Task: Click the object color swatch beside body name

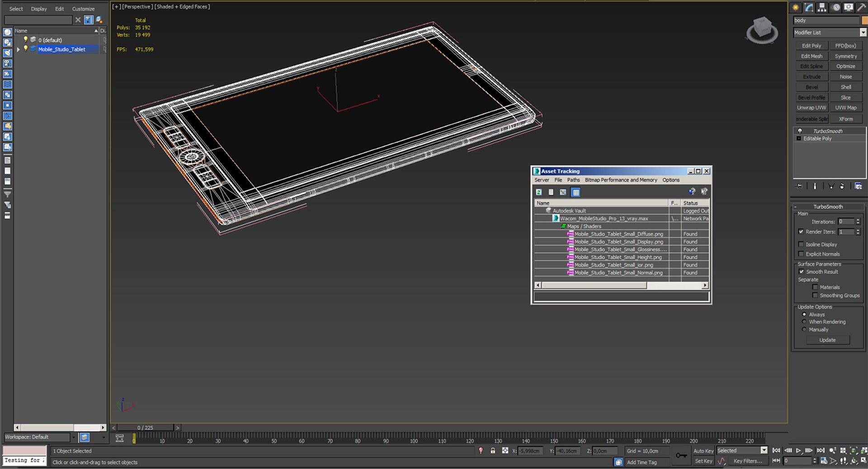Action: pos(864,20)
